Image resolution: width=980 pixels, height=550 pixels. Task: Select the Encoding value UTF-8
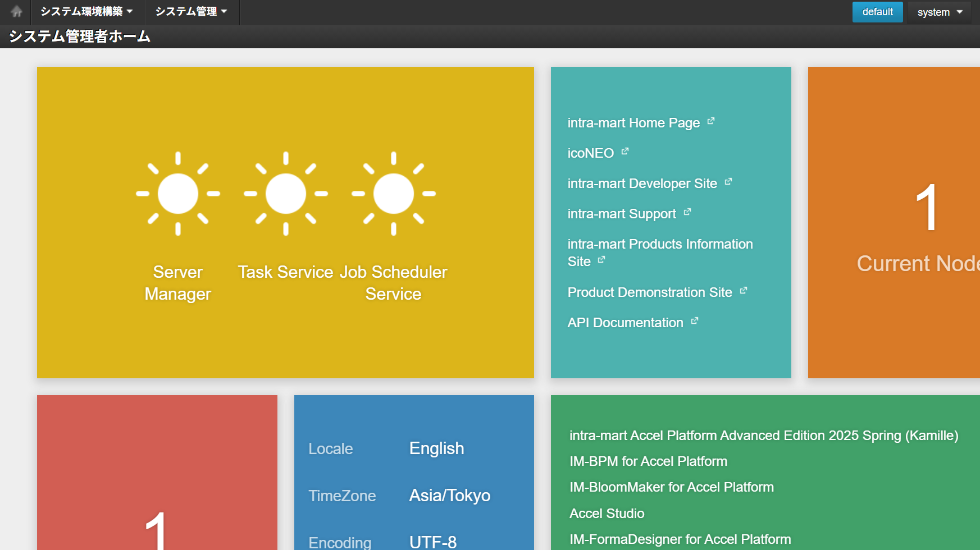(432, 542)
